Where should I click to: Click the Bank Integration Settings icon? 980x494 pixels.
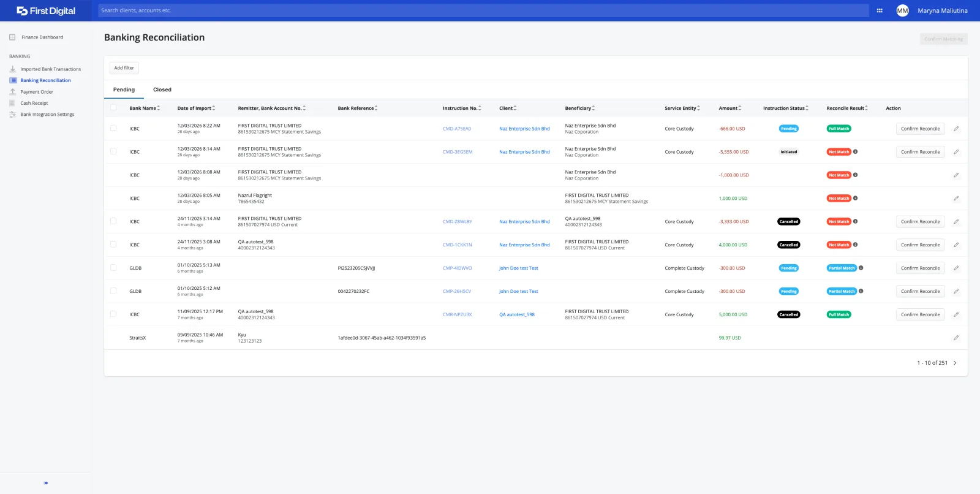click(13, 115)
